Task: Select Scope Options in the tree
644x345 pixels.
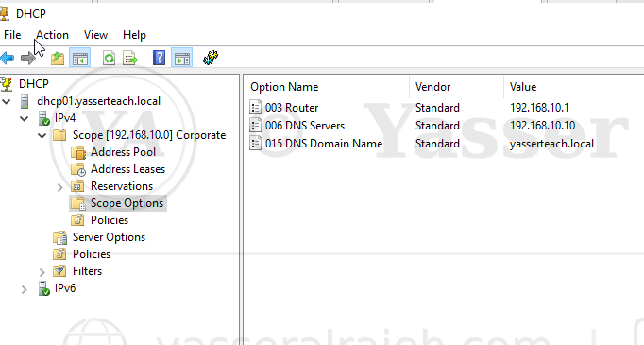Action: coord(127,203)
